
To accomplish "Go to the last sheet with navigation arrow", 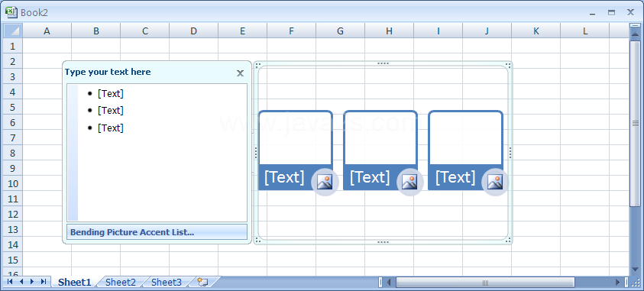I will click(x=43, y=282).
